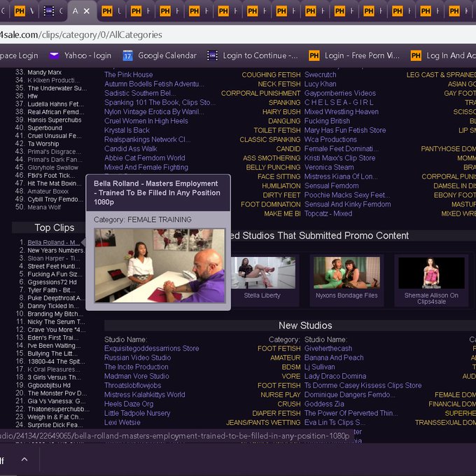476x476 pixels.
Task: Open the Swecrutch studio link
Action: tap(320, 75)
